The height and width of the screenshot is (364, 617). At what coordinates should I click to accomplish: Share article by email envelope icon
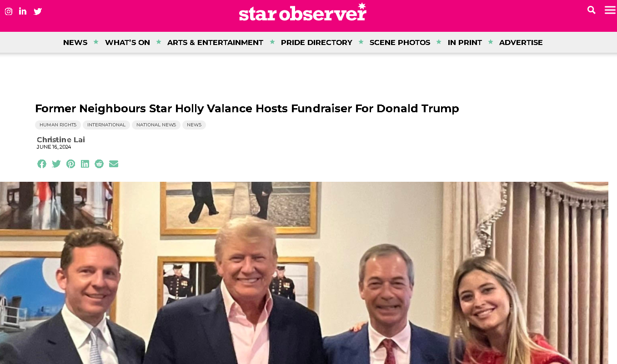(x=114, y=164)
